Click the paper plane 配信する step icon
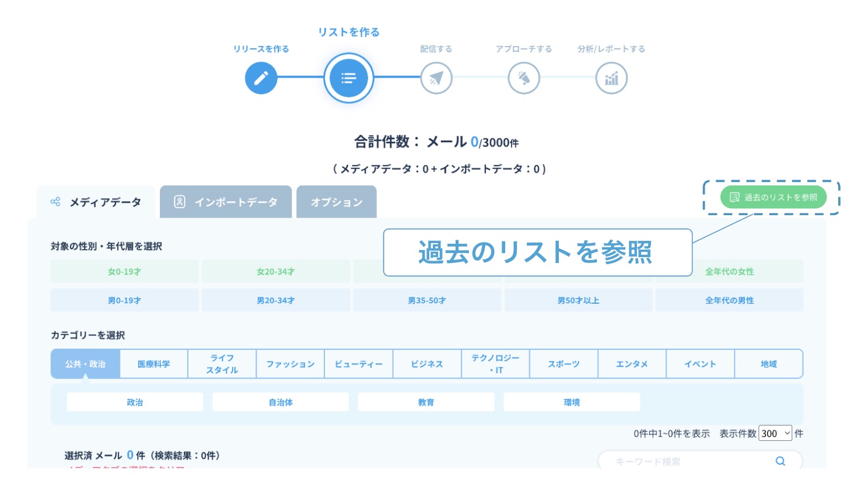868x477 pixels. pyautogui.click(x=436, y=78)
